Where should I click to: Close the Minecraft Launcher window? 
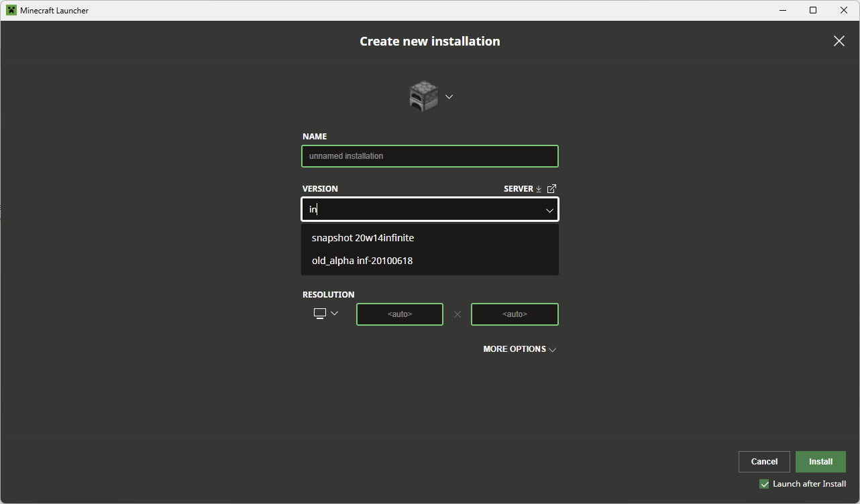pos(844,11)
